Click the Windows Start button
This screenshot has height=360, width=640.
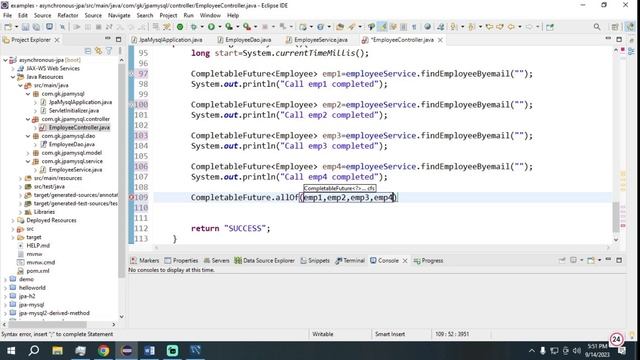(11, 351)
